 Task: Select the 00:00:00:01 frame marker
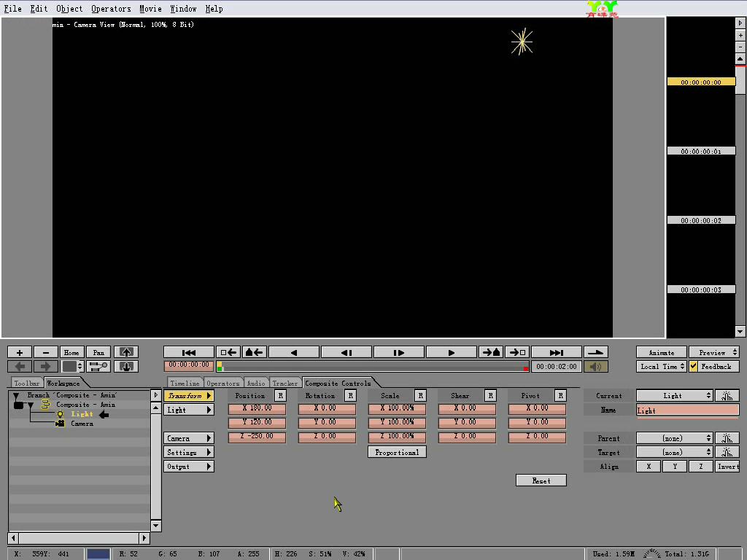(701, 152)
